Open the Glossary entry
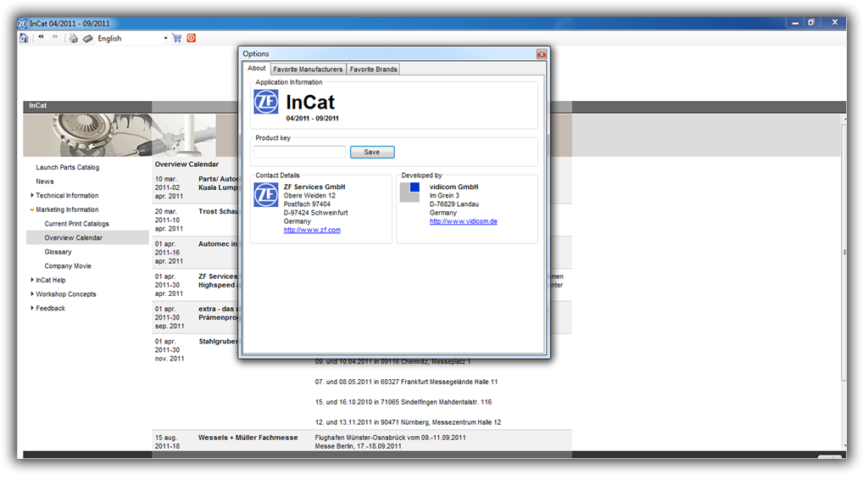This screenshot has height=480, width=868. [58, 252]
